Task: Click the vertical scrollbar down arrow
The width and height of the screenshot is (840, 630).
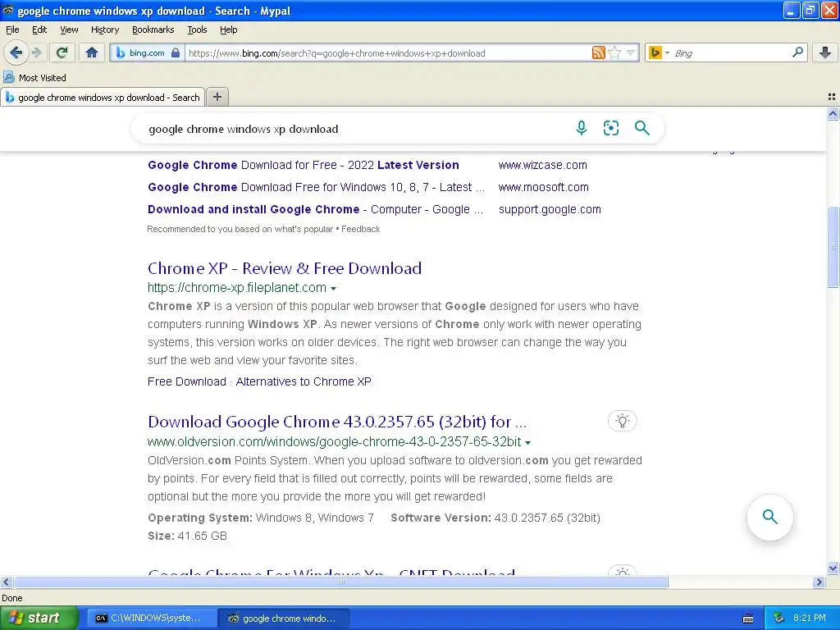Action: [833, 568]
